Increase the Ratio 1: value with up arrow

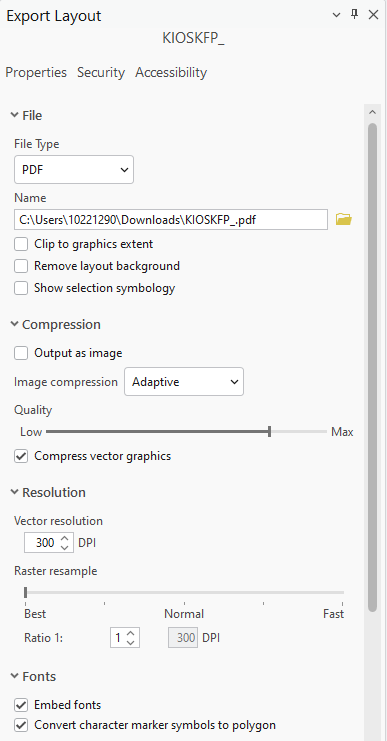[x=131, y=633]
